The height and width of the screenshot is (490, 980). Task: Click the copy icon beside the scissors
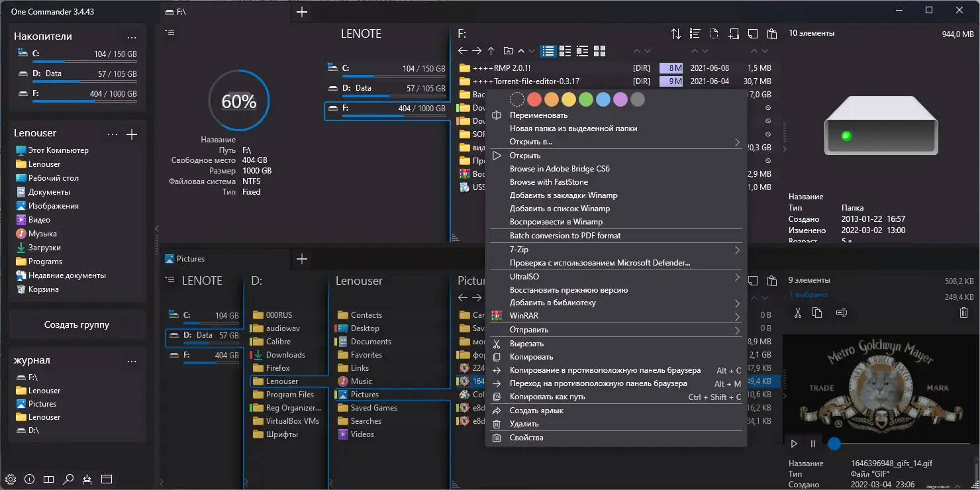pos(817,313)
